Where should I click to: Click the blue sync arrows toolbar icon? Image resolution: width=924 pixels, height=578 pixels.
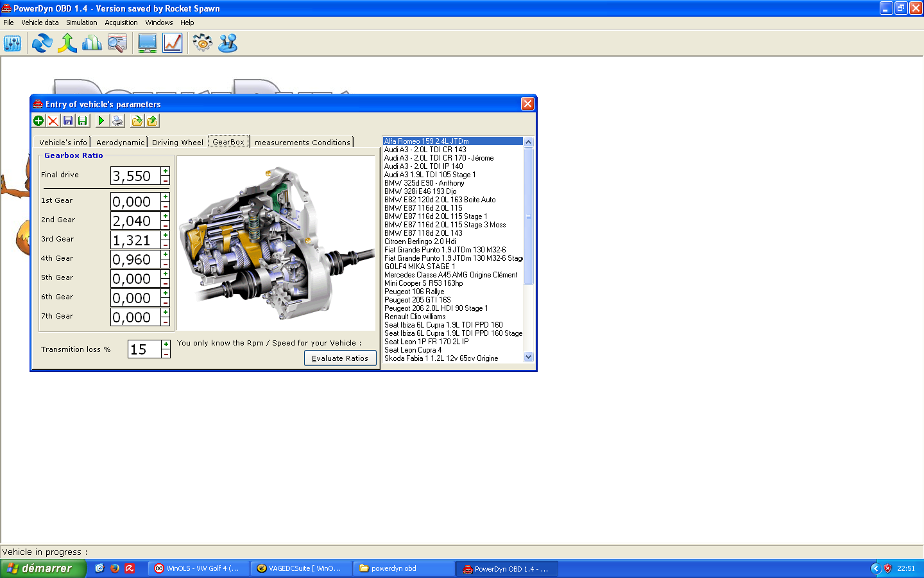(42, 43)
